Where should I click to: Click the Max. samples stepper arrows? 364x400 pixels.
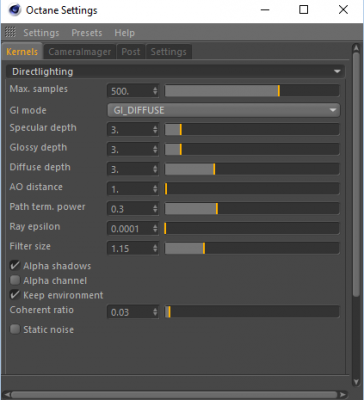155,91
